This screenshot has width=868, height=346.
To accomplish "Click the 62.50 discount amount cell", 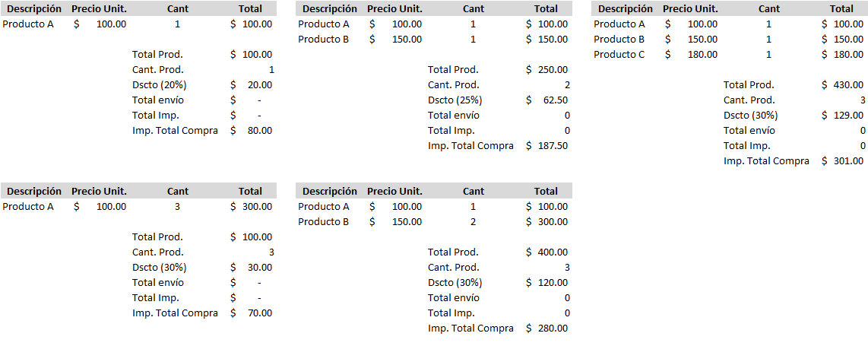I will (x=552, y=100).
